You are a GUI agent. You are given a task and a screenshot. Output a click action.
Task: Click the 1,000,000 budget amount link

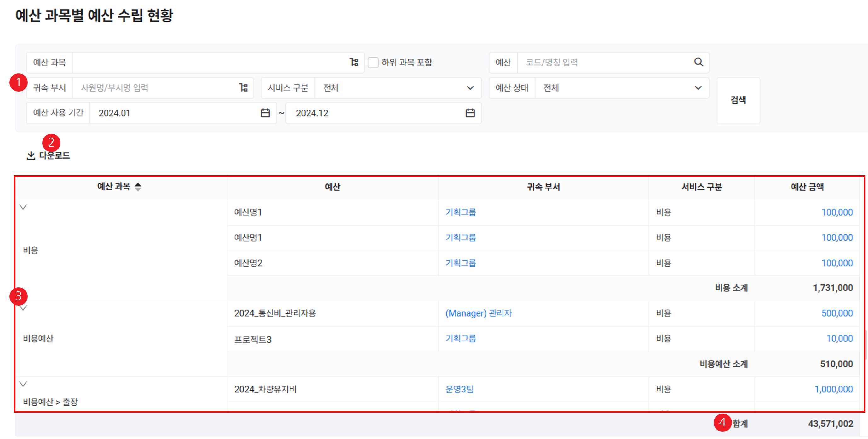(x=833, y=390)
